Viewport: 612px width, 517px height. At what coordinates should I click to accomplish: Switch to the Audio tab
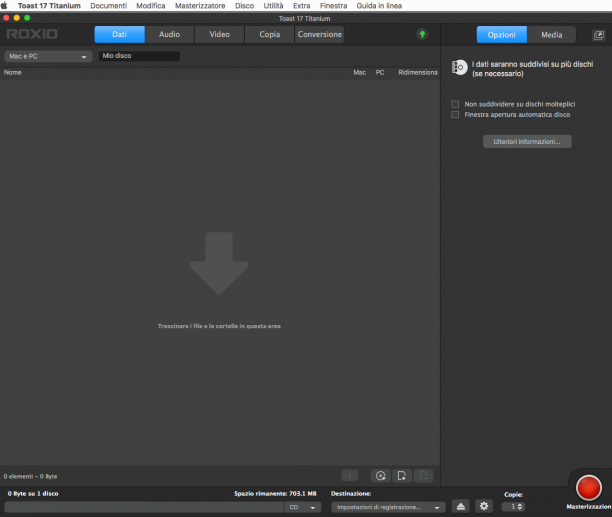[169, 34]
